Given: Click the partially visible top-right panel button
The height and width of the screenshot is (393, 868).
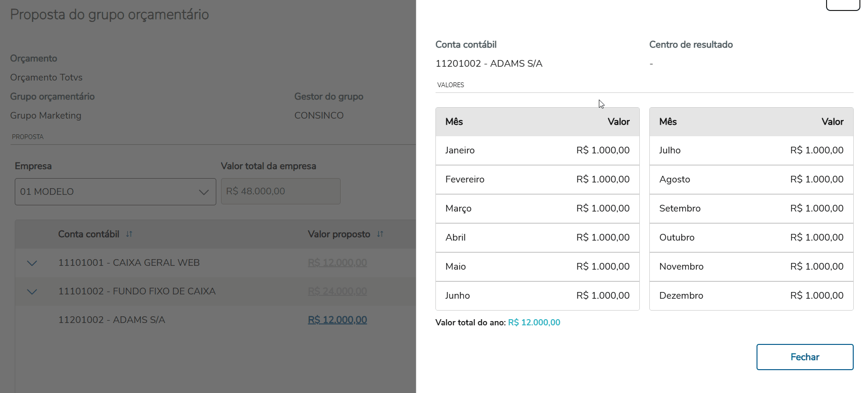Looking at the screenshot, I should [842, 5].
